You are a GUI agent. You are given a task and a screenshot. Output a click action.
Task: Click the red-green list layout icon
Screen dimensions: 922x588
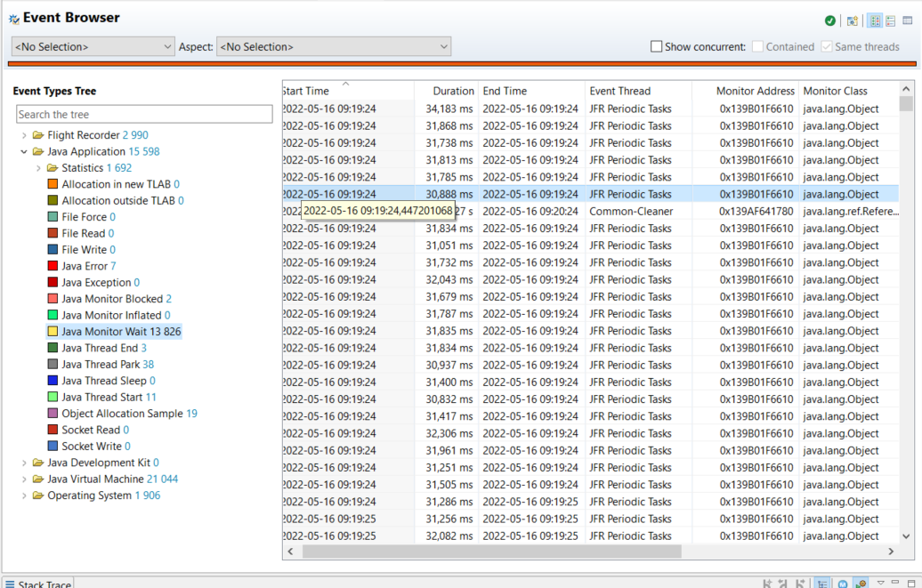tap(891, 20)
